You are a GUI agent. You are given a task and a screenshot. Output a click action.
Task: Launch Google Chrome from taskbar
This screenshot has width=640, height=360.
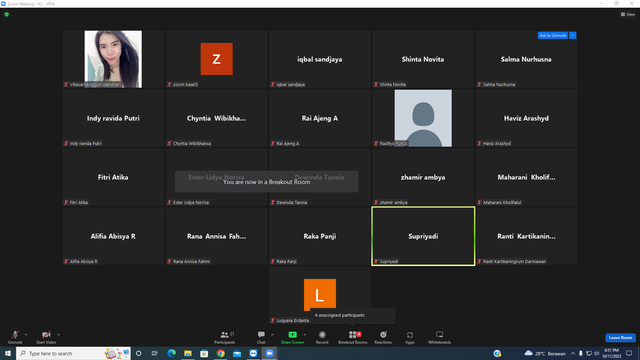[x=220, y=353]
